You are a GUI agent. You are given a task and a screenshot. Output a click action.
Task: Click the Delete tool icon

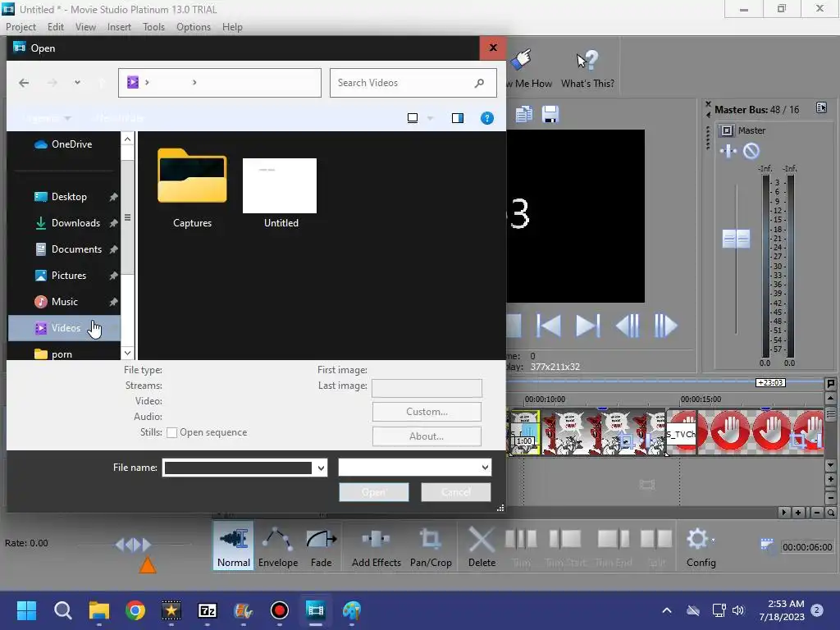click(x=482, y=539)
